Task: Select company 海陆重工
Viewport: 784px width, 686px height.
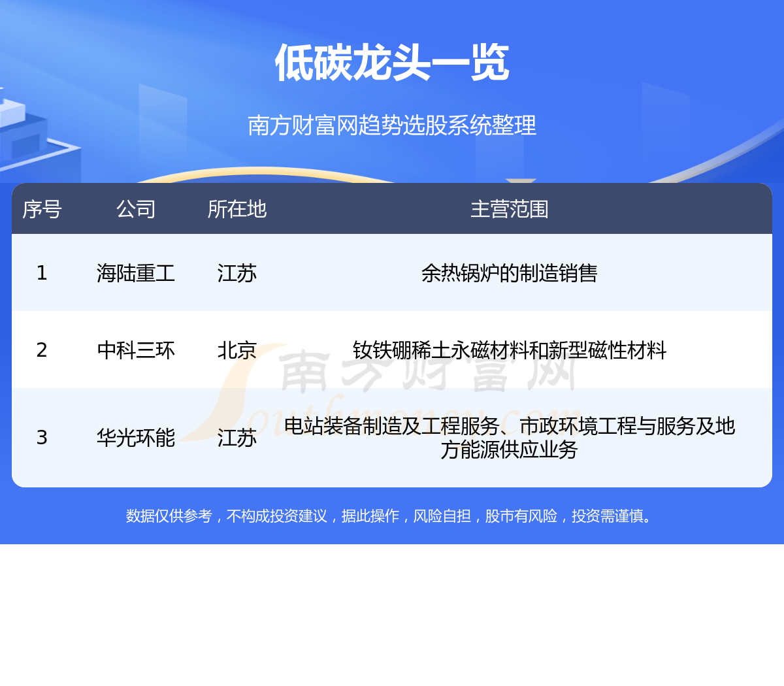Action: tap(136, 272)
